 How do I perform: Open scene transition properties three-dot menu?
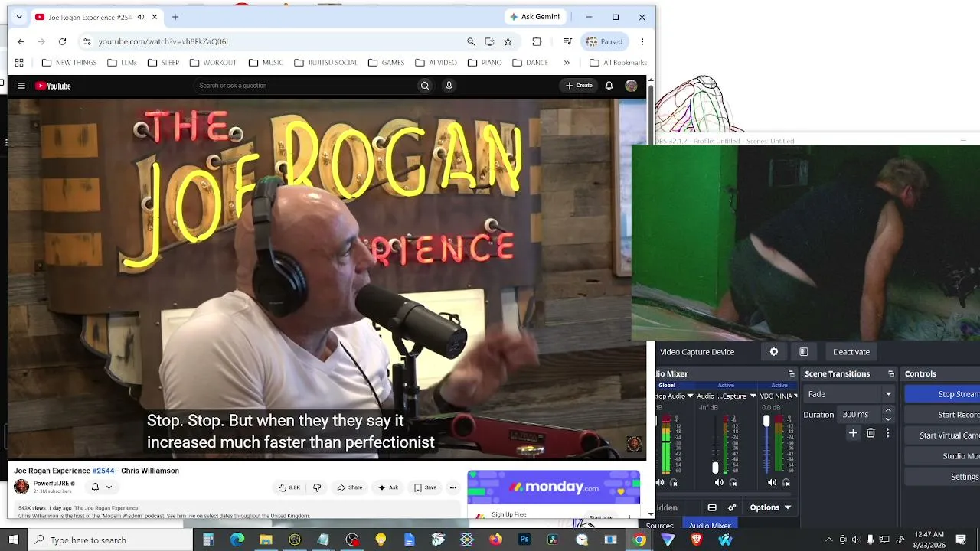point(887,433)
